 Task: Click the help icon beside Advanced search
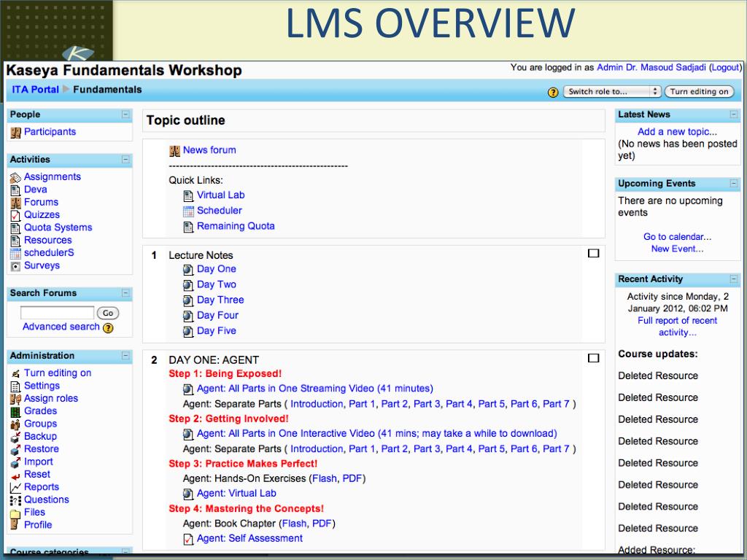point(108,327)
